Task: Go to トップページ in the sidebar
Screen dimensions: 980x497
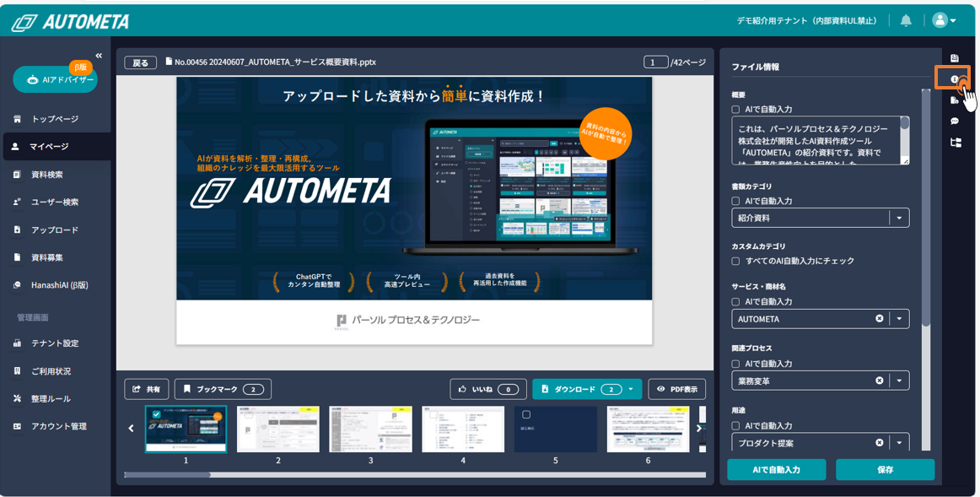Action: pyautogui.click(x=55, y=119)
